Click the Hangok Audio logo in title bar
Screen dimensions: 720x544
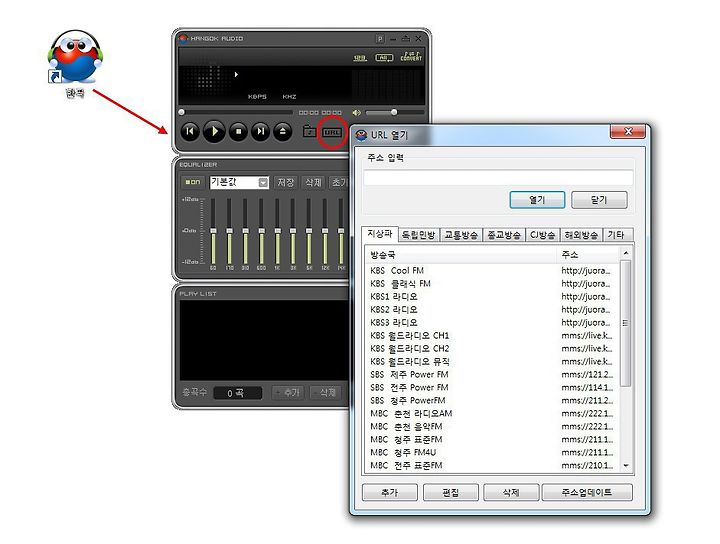coord(184,39)
